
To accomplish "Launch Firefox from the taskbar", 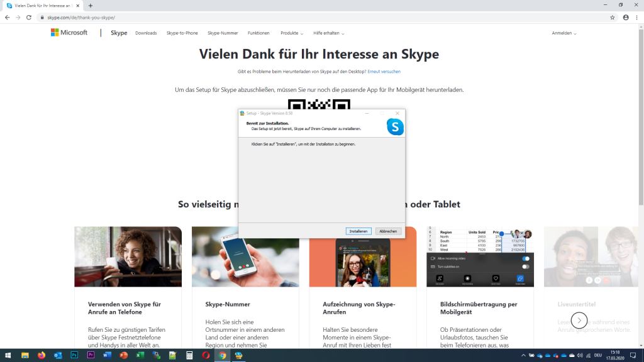I will pos(42,356).
